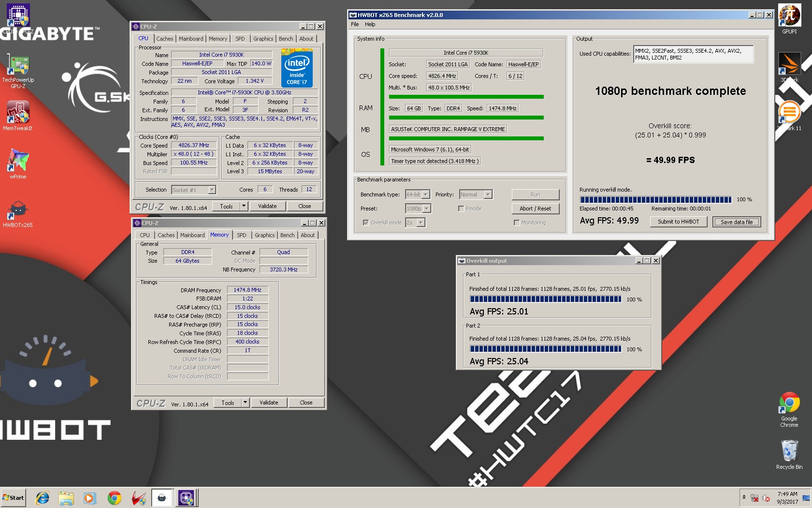The image size is (812, 508).
Task: Open Windows Explorer folder in taskbar
Action: [66, 497]
